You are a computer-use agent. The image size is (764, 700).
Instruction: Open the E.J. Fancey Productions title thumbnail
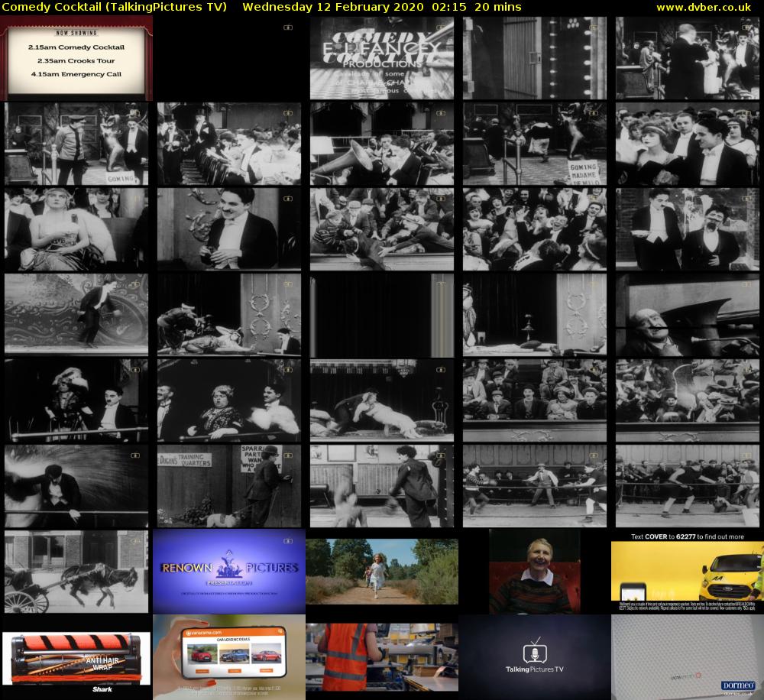click(x=382, y=58)
